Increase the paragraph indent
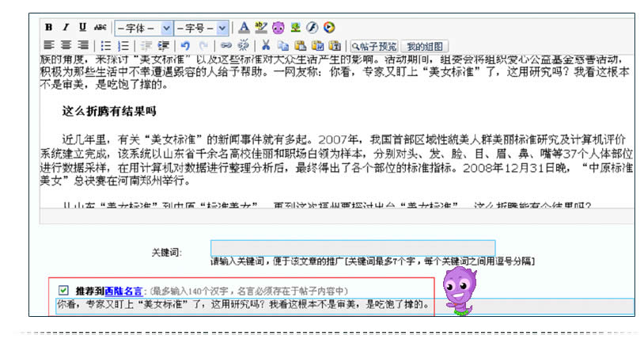 tap(163, 46)
